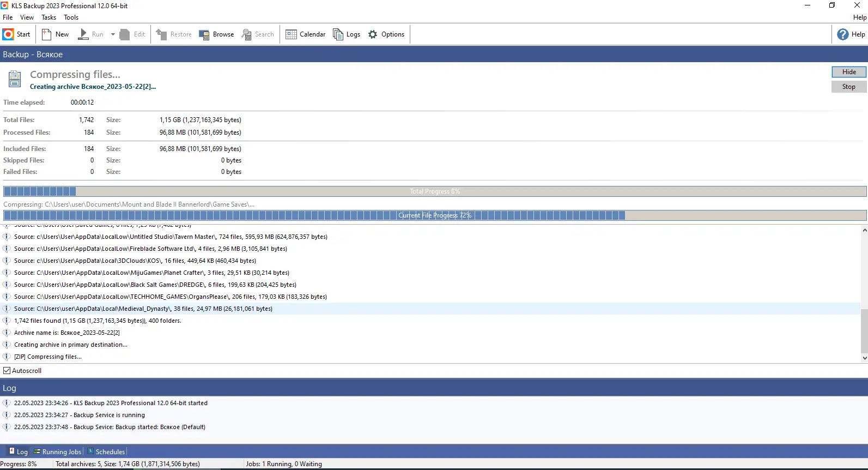Click the Help question mark icon
The height and width of the screenshot is (470, 868).
pos(843,34)
